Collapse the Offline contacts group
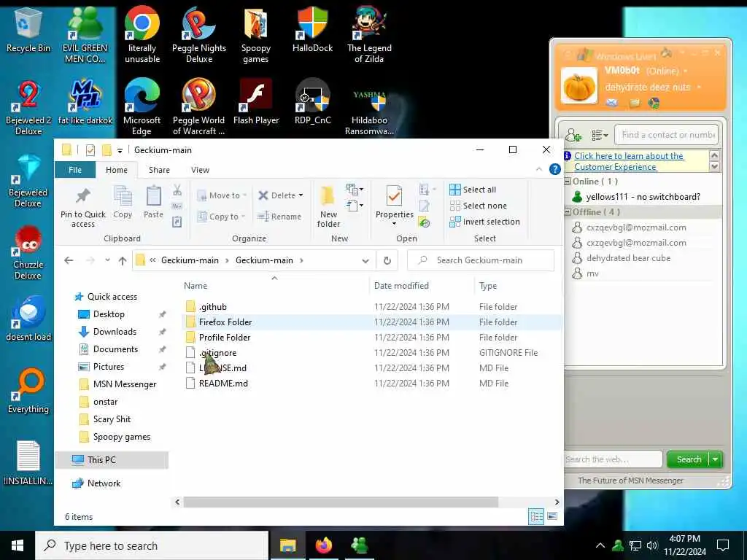Screen dimensions: 747x560 click(x=568, y=212)
